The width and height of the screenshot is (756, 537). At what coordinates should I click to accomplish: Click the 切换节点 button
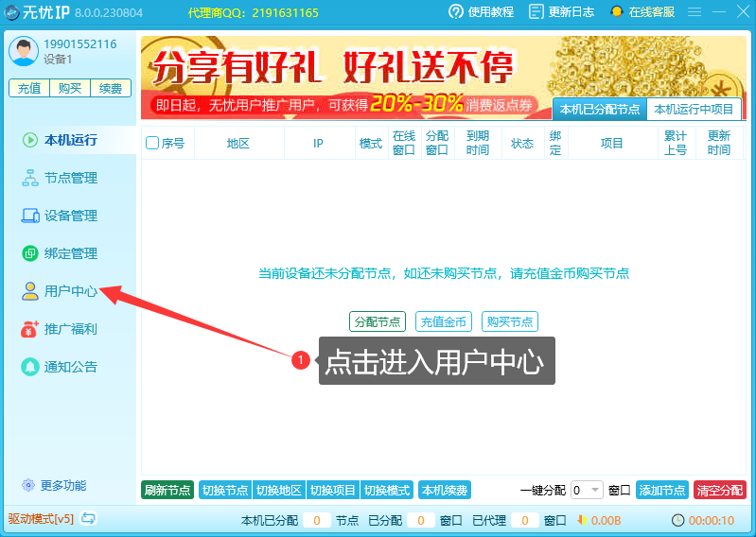[x=225, y=491]
